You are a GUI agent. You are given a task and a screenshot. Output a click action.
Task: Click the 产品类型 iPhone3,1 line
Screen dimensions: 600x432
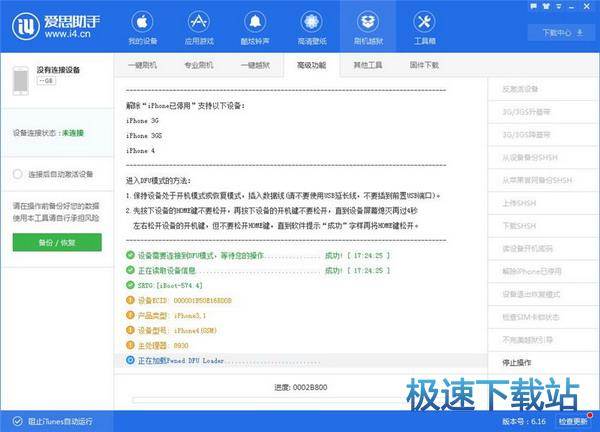[x=172, y=315]
